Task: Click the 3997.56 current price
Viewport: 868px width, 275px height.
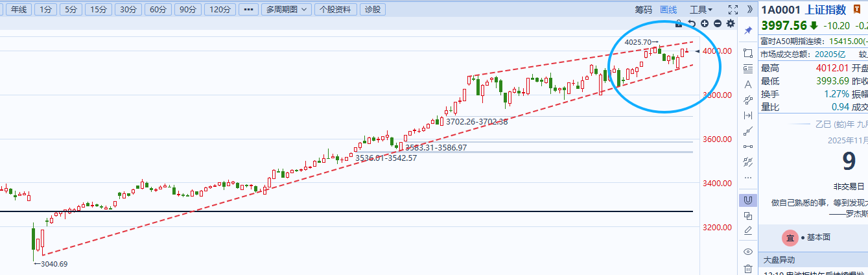Action: click(x=784, y=25)
